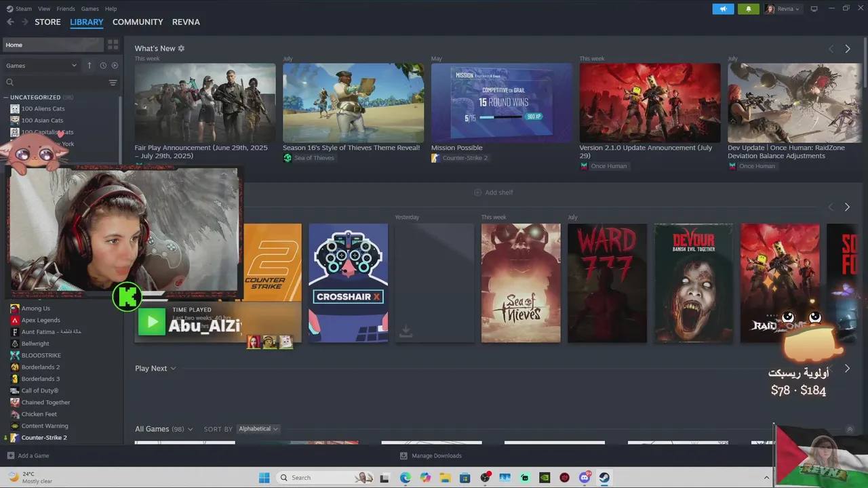Sort library by recent activity clock icon

pos(103,66)
